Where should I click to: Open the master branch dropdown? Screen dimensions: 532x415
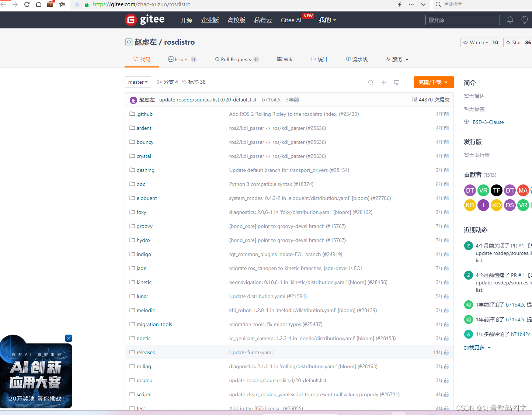pyautogui.click(x=138, y=82)
